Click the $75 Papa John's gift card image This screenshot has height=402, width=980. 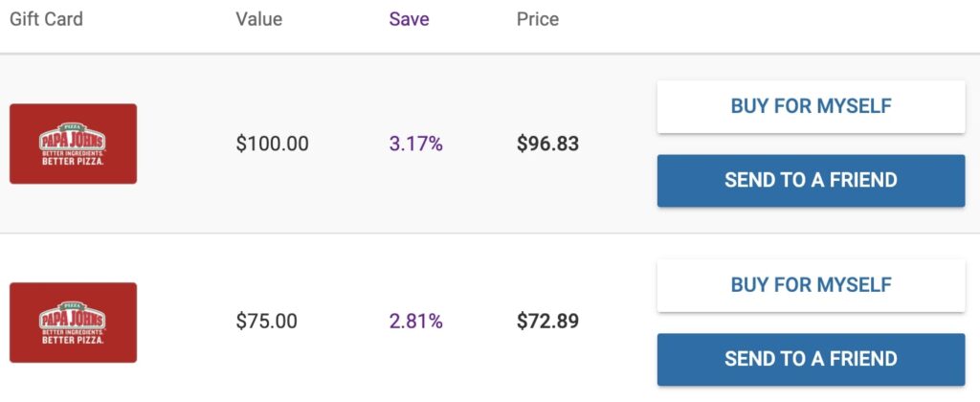coord(73,323)
